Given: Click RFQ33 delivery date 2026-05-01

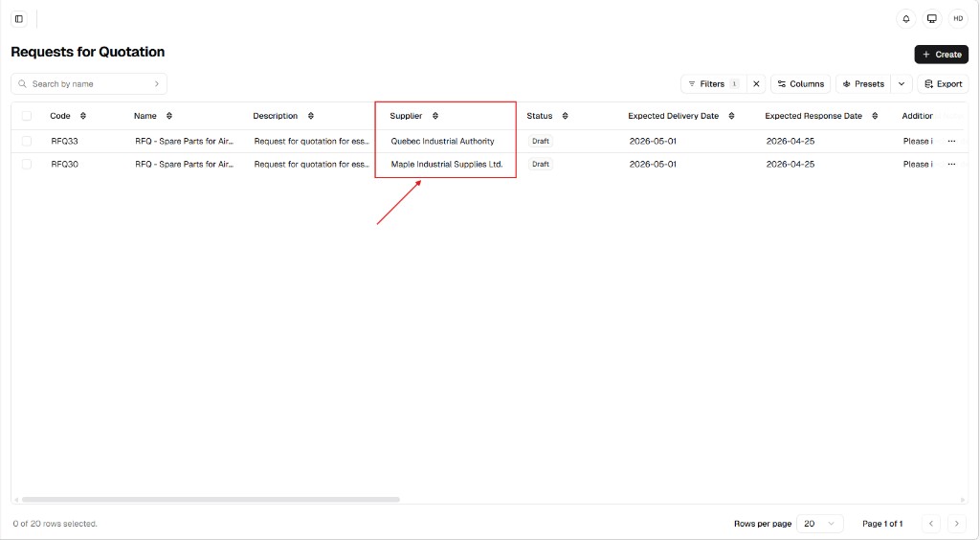Looking at the screenshot, I should click(653, 142).
